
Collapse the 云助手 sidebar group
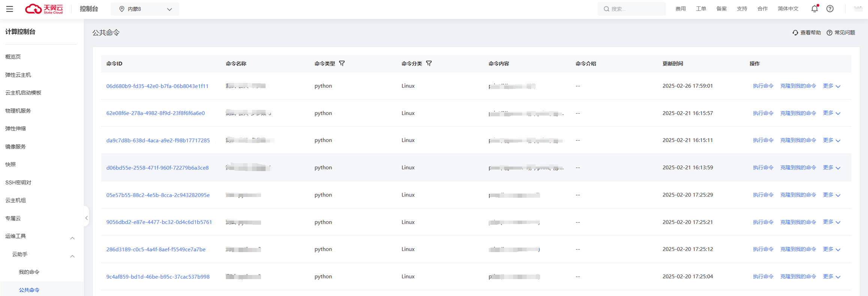[72, 256]
